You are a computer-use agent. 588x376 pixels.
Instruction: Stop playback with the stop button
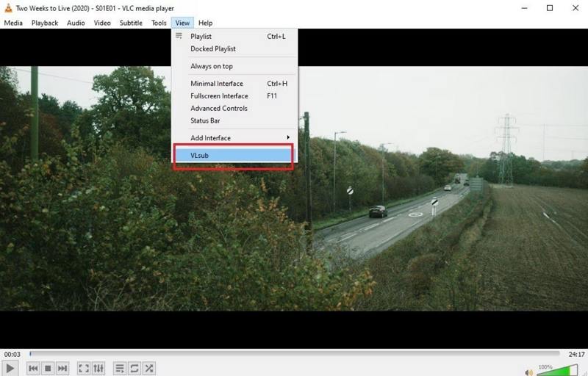click(x=48, y=369)
